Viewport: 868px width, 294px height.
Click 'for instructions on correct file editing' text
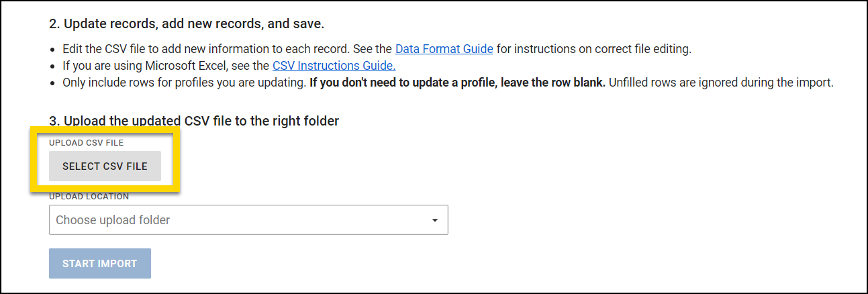[x=593, y=49]
